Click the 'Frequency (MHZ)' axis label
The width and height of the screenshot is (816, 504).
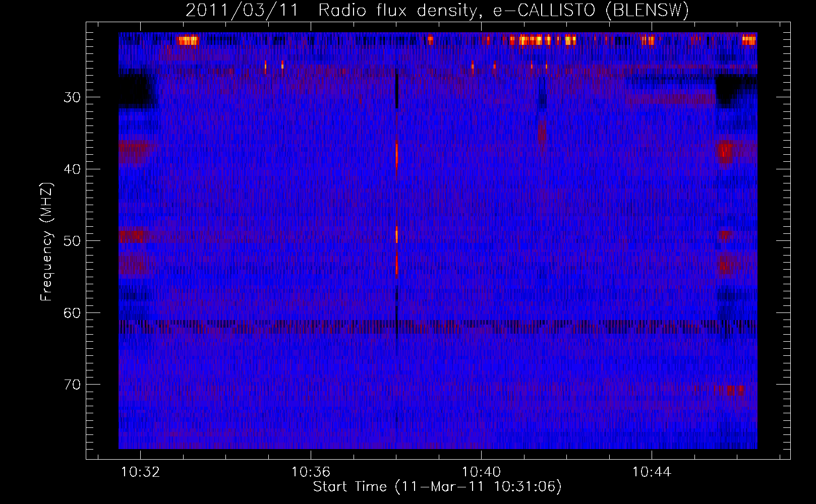(46, 242)
